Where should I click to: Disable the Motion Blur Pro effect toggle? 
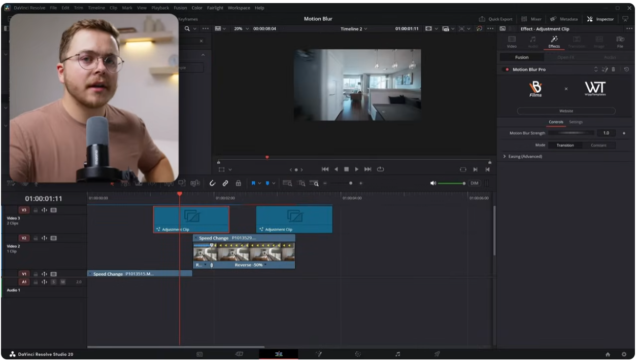(x=506, y=69)
